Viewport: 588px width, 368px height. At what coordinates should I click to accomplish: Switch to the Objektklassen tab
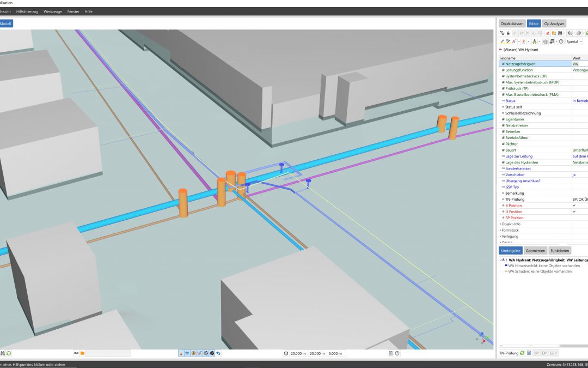[512, 23]
